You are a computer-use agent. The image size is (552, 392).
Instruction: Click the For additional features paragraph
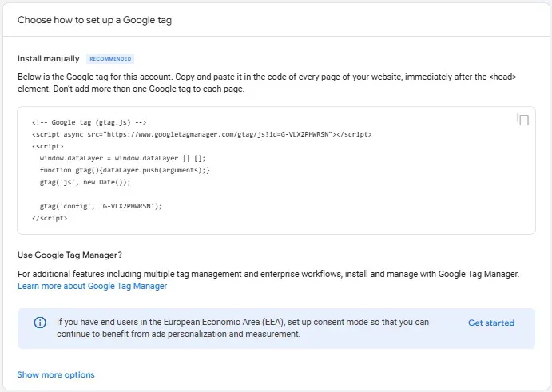[268, 274]
